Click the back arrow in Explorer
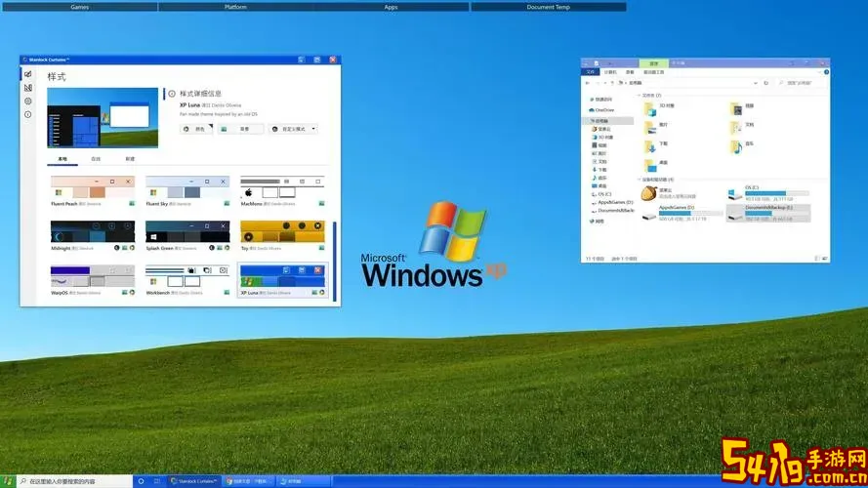868x488 pixels. pos(588,83)
